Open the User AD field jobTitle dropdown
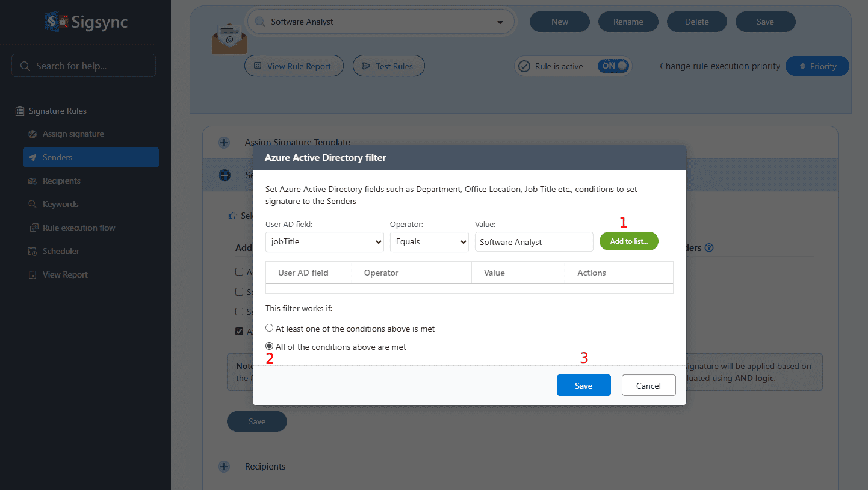The height and width of the screenshot is (490, 868). pos(324,242)
